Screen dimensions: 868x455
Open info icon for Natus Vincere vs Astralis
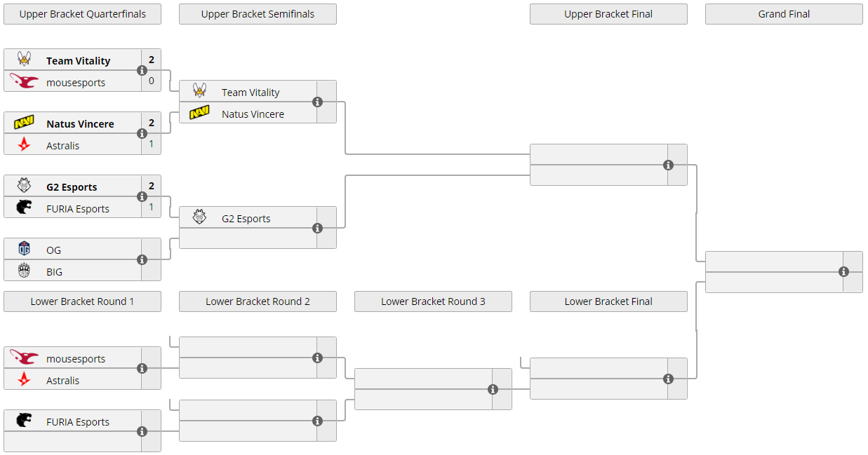pyautogui.click(x=142, y=134)
